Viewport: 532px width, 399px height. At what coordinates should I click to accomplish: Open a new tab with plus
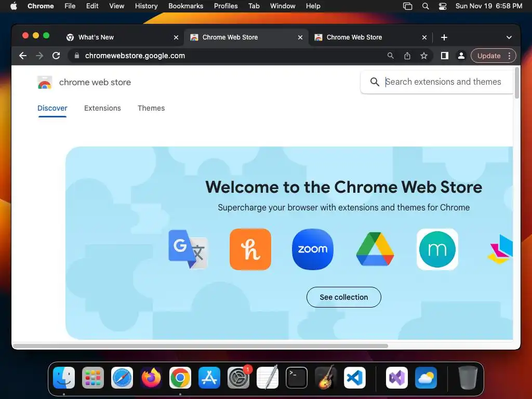(444, 37)
